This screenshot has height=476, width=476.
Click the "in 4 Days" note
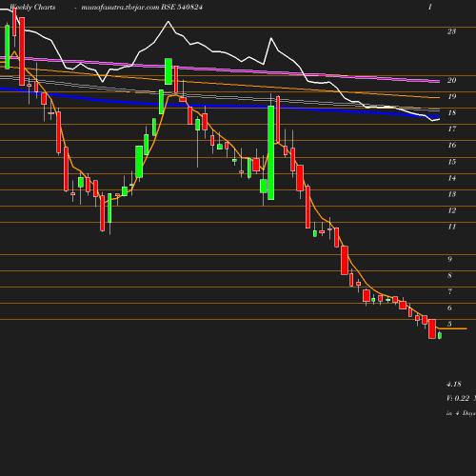(461, 413)
